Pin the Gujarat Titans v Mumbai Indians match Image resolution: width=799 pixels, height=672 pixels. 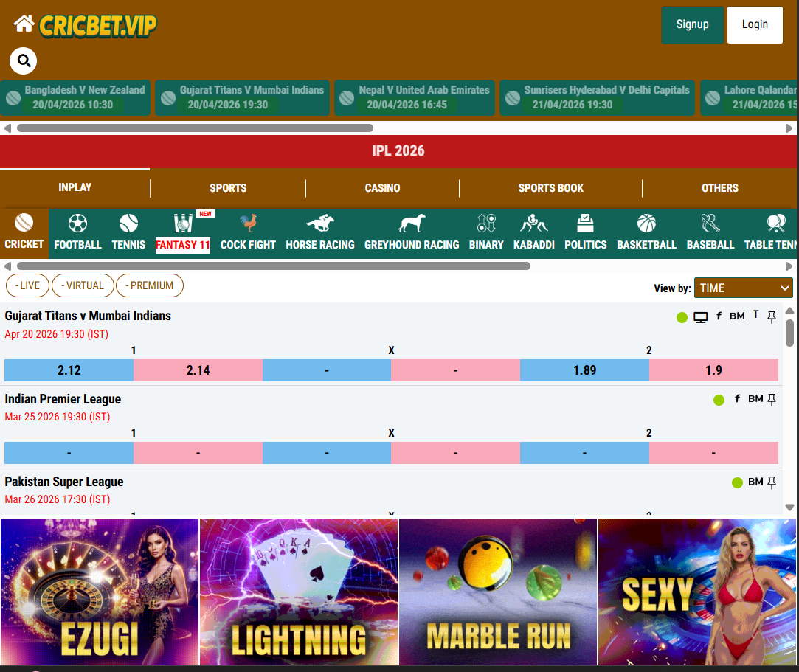coord(772,317)
